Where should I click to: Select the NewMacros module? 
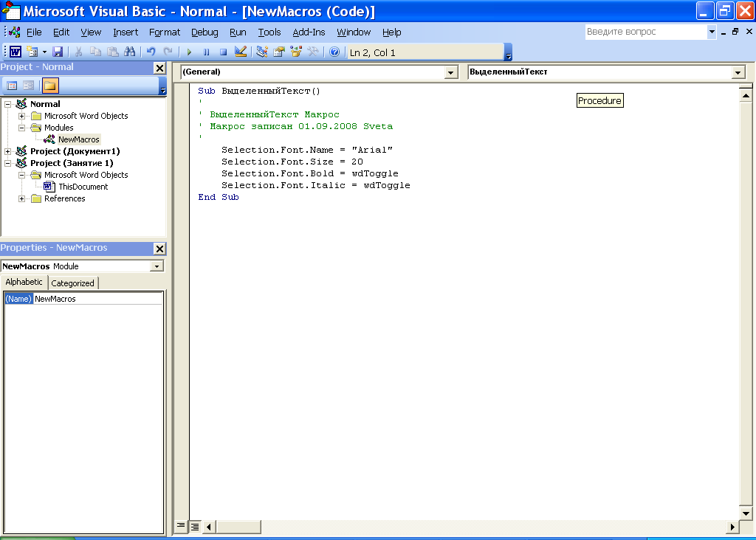coord(78,139)
